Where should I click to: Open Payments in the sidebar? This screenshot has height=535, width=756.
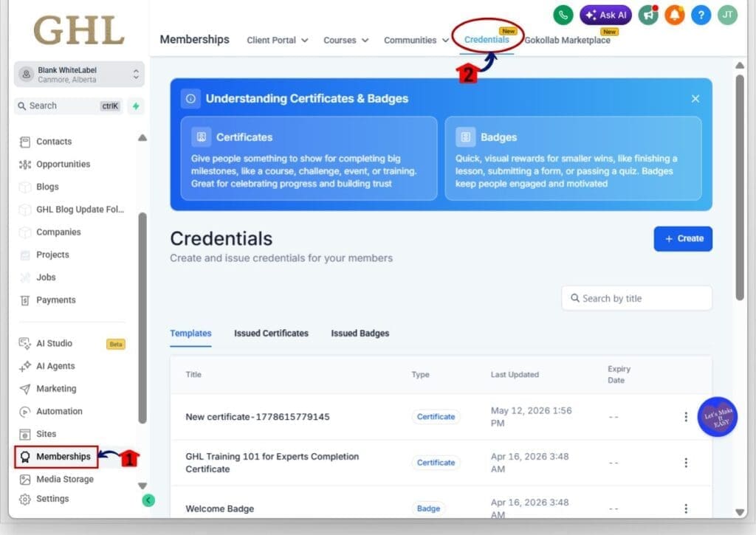tap(56, 300)
